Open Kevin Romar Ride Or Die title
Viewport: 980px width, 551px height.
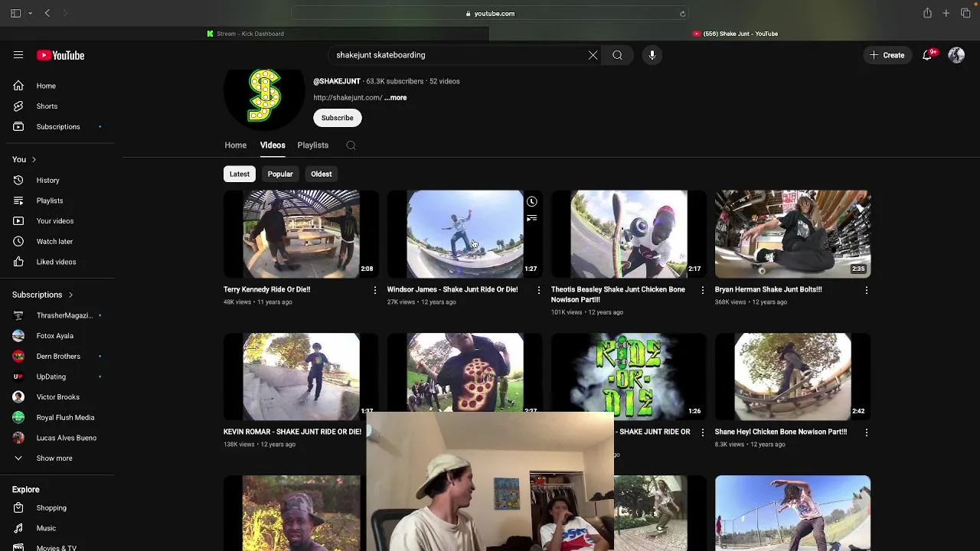(x=292, y=432)
